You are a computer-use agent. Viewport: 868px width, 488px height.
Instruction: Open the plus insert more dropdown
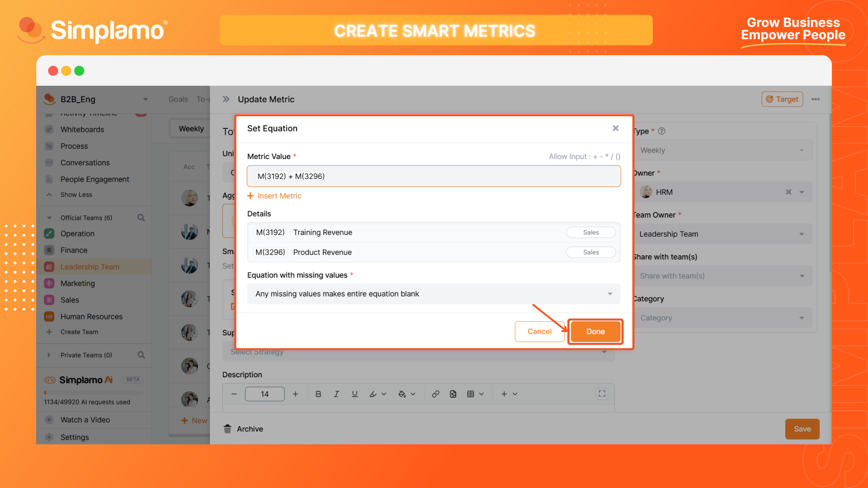(x=509, y=394)
